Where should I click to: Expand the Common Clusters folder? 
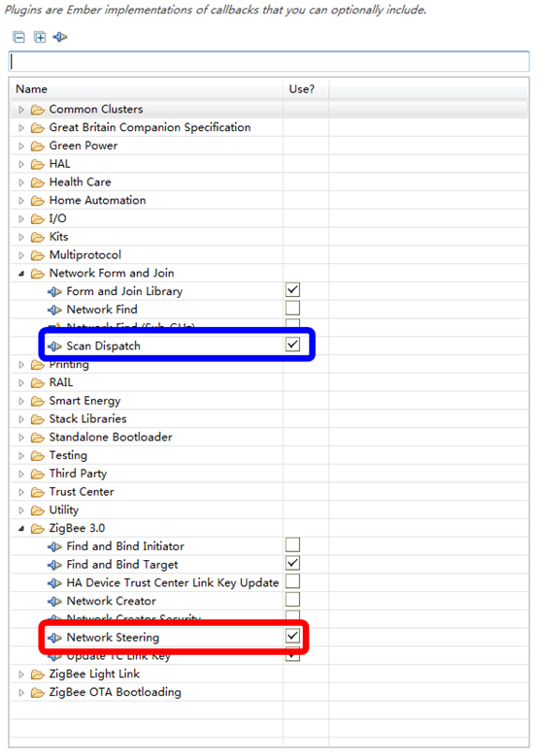[21, 110]
